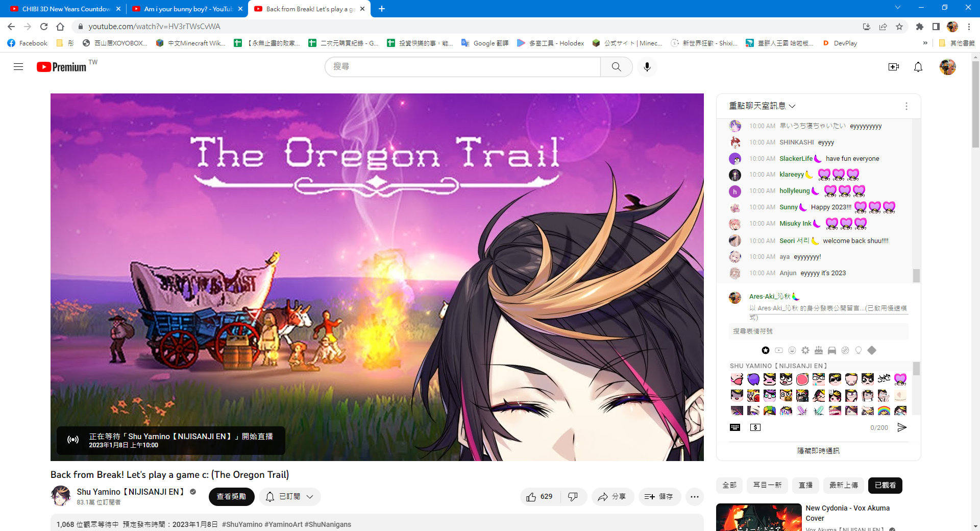Select the 已觀看 filter chip
The width and height of the screenshot is (980, 531).
(885, 486)
